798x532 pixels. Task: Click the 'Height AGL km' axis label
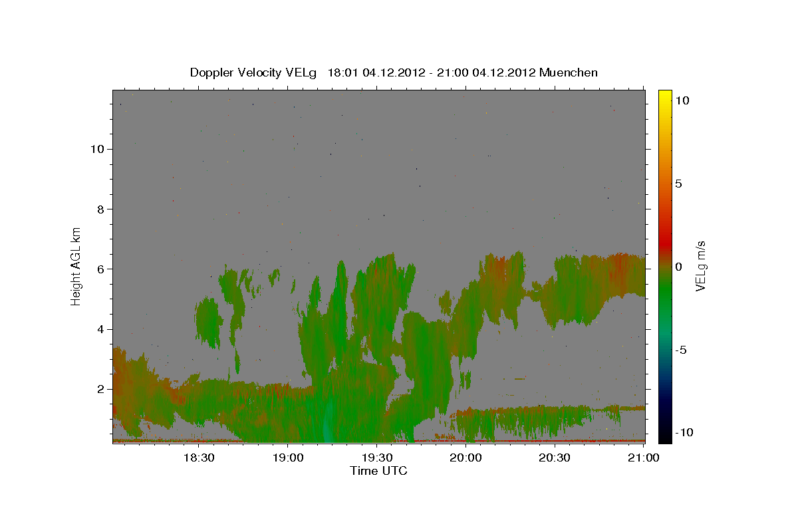(76, 266)
